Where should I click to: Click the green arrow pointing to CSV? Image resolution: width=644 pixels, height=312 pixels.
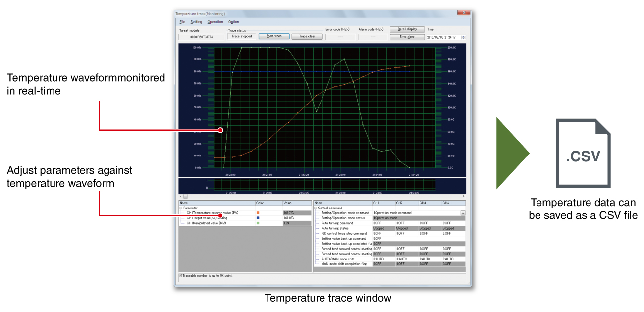(513, 153)
